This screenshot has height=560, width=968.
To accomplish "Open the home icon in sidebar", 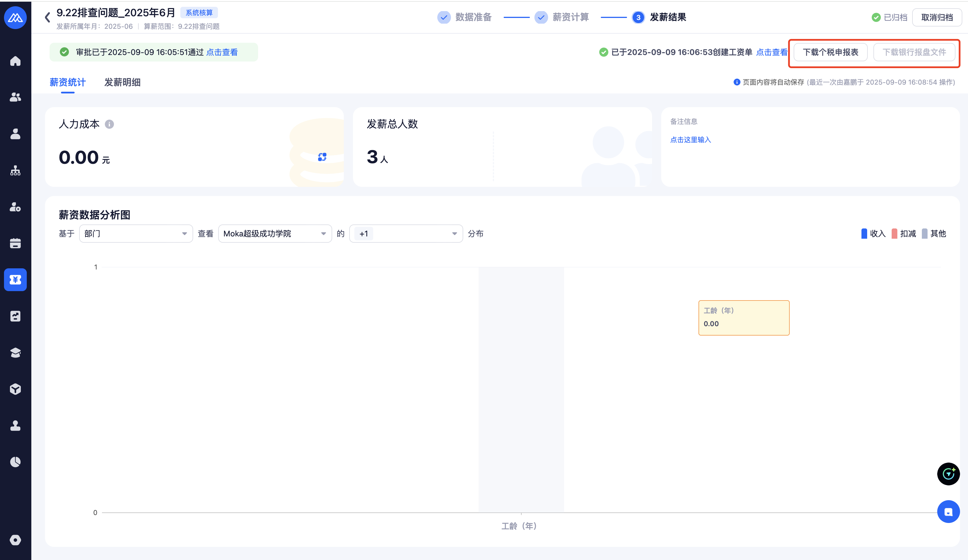I will [15, 61].
